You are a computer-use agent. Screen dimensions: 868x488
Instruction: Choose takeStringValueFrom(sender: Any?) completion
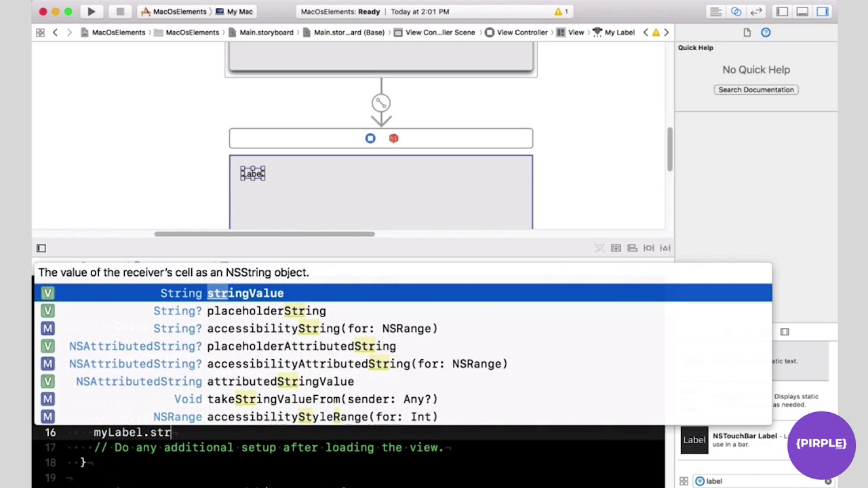point(403,399)
